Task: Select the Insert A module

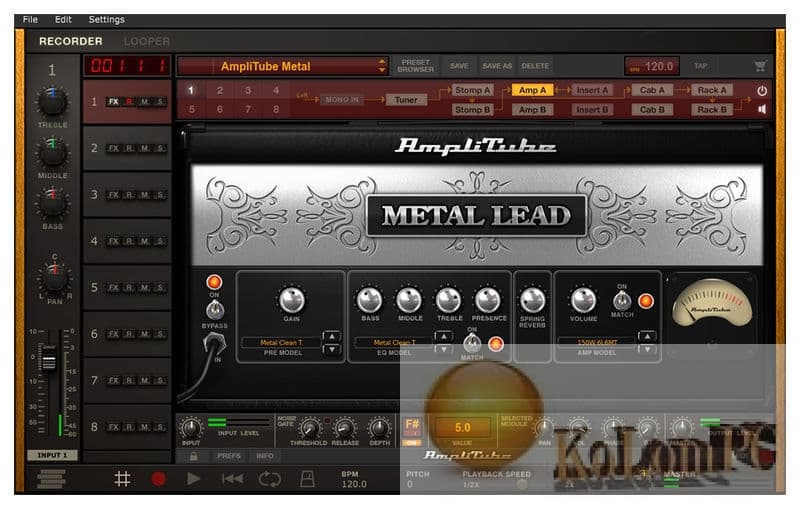Action: coord(592,90)
